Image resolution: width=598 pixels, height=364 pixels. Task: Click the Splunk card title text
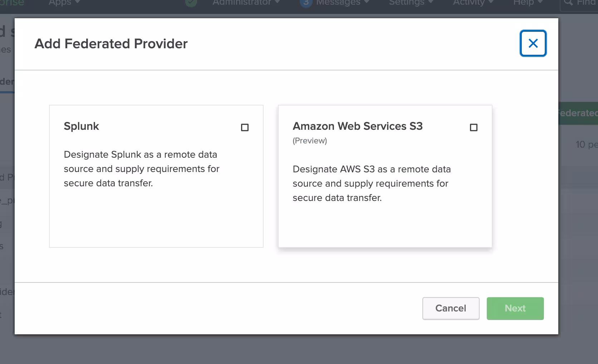click(x=81, y=126)
